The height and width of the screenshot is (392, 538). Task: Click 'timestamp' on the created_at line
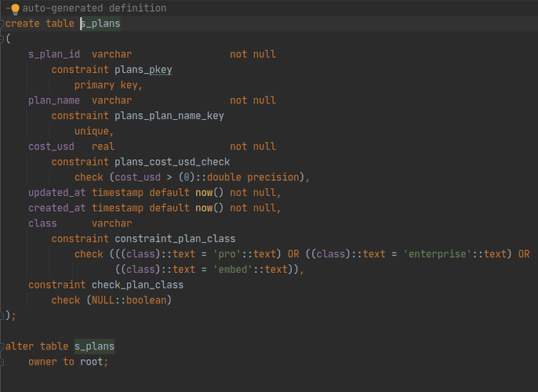[118, 209]
